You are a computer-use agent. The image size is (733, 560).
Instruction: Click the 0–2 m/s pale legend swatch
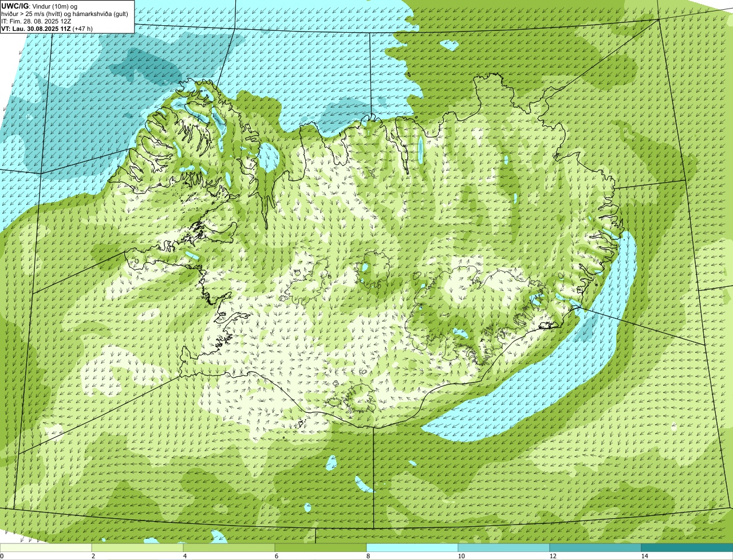click(x=46, y=547)
